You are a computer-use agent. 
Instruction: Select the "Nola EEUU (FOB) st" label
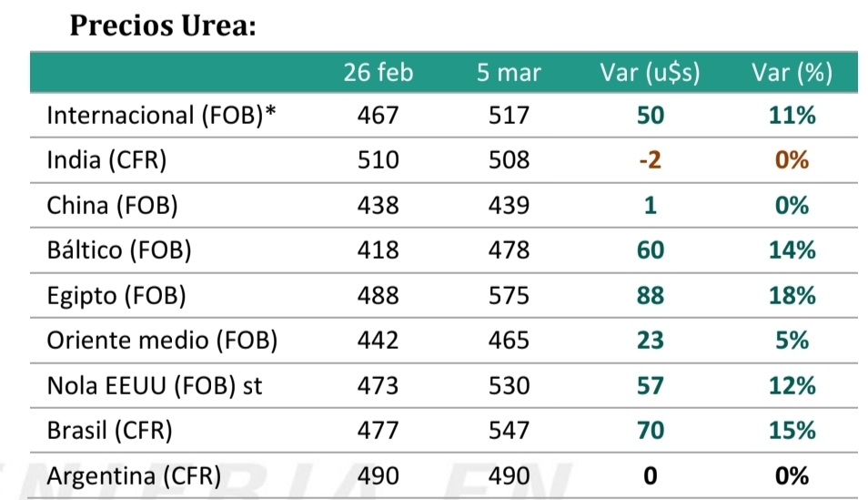click(x=155, y=385)
